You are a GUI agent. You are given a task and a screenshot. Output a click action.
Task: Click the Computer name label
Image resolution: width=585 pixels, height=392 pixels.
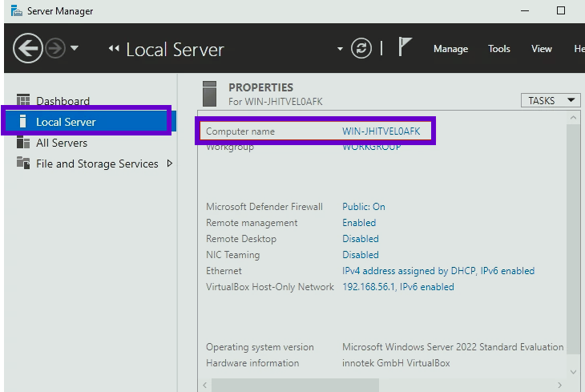pyautogui.click(x=240, y=131)
